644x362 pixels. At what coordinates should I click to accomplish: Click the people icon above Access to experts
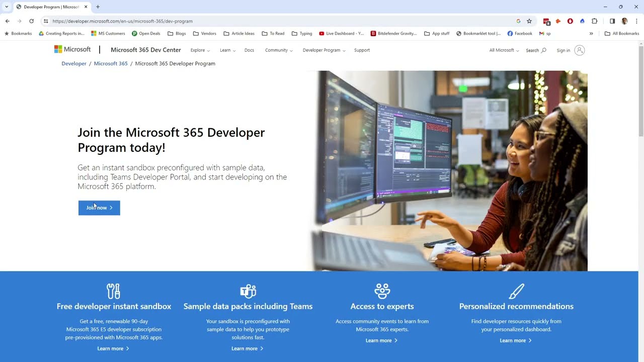tap(382, 291)
